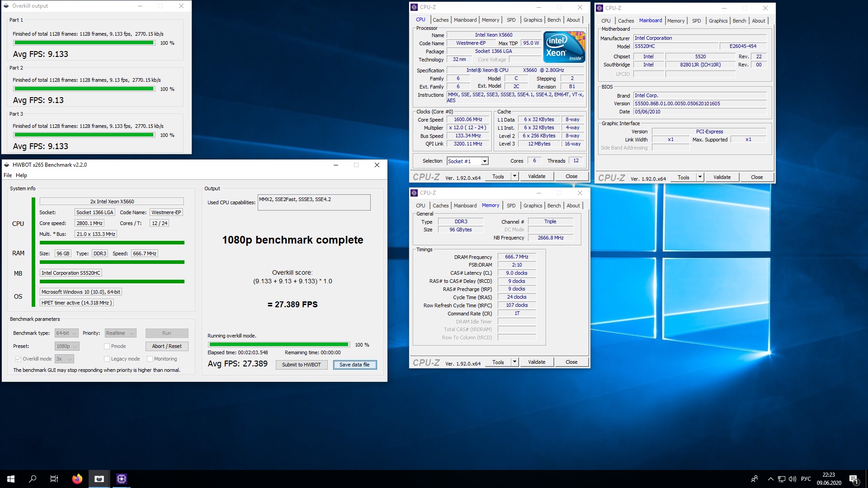Image resolution: width=868 pixels, height=488 pixels.
Task: Click CPU-Z title icon of Memory window
Action: point(414,193)
